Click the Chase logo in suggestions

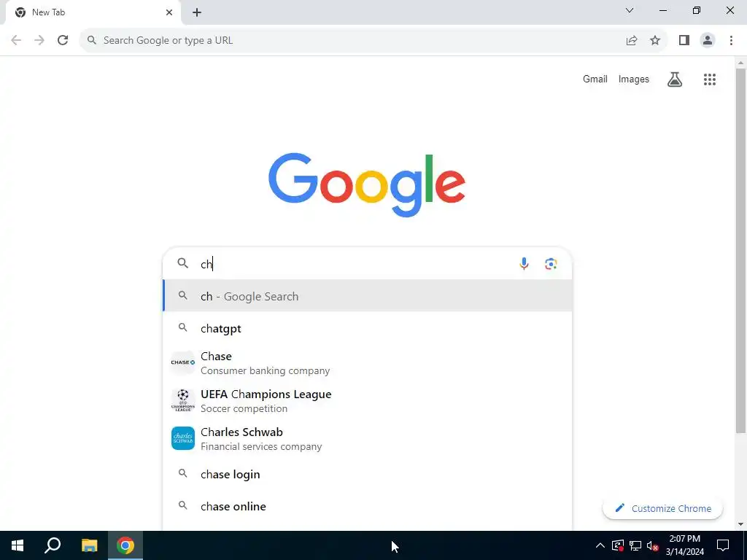click(183, 362)
